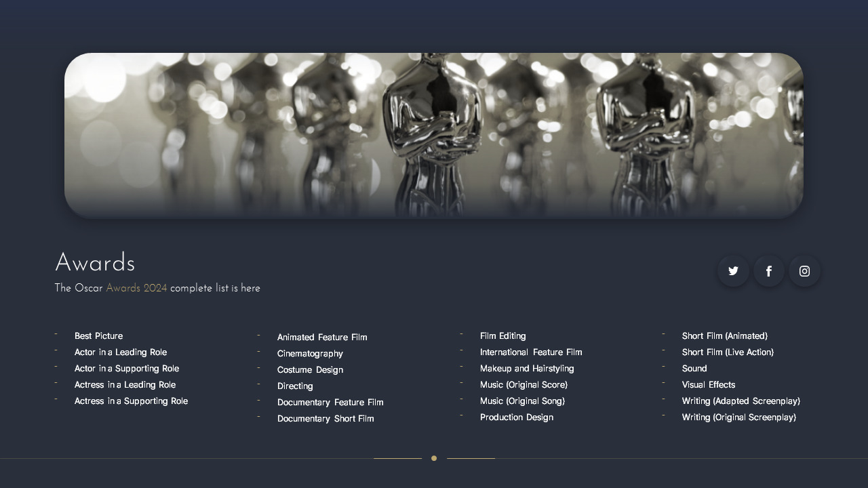Open the Instagram icon
868x488 pixels.
(804, 270)
